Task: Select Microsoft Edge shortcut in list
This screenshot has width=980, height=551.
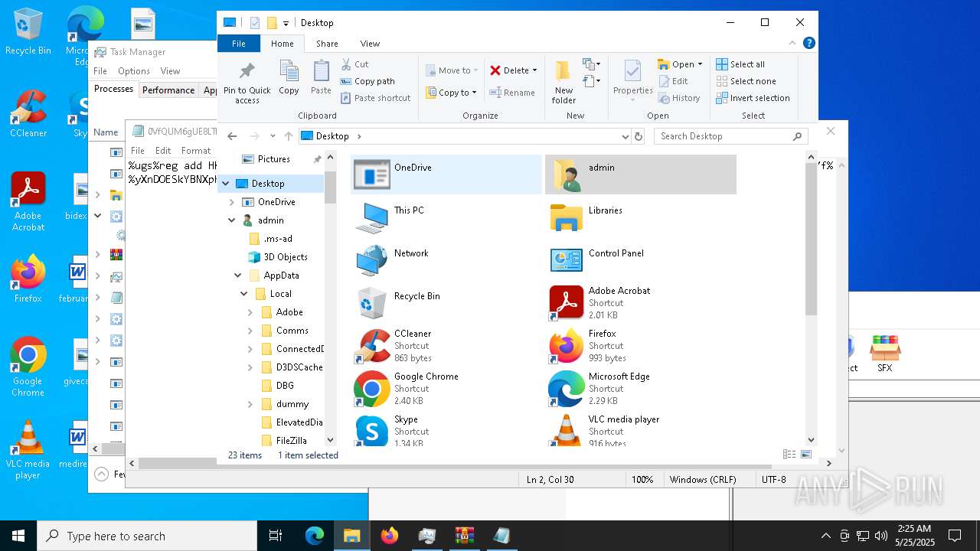Action: click(641, 389)
